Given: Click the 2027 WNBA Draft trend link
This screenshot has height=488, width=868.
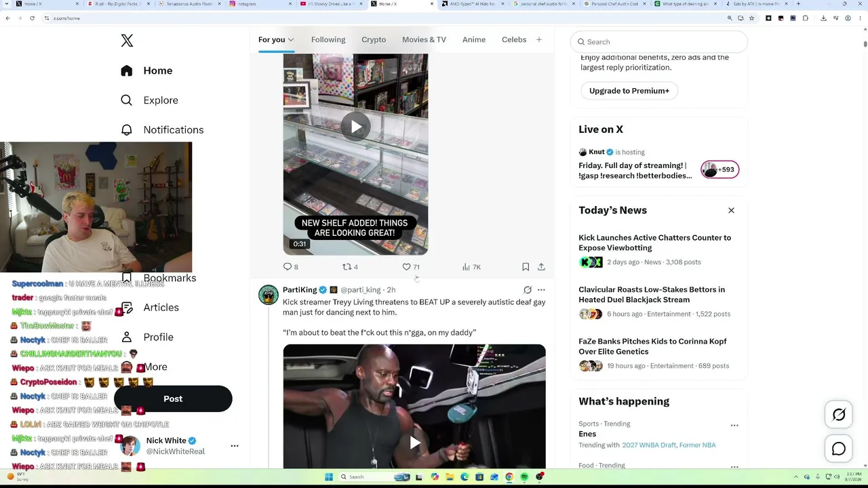Looking at the screenshot, I should pos(649,445).
